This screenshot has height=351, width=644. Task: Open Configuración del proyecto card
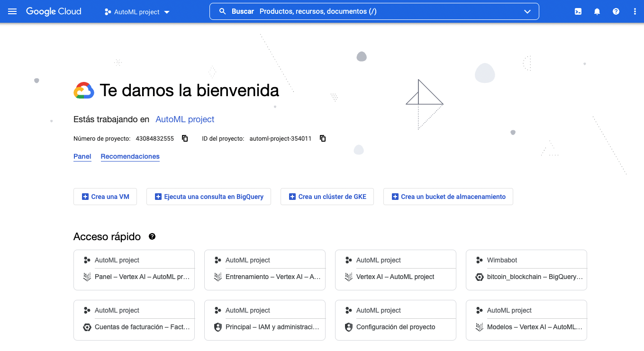(396, 320)
